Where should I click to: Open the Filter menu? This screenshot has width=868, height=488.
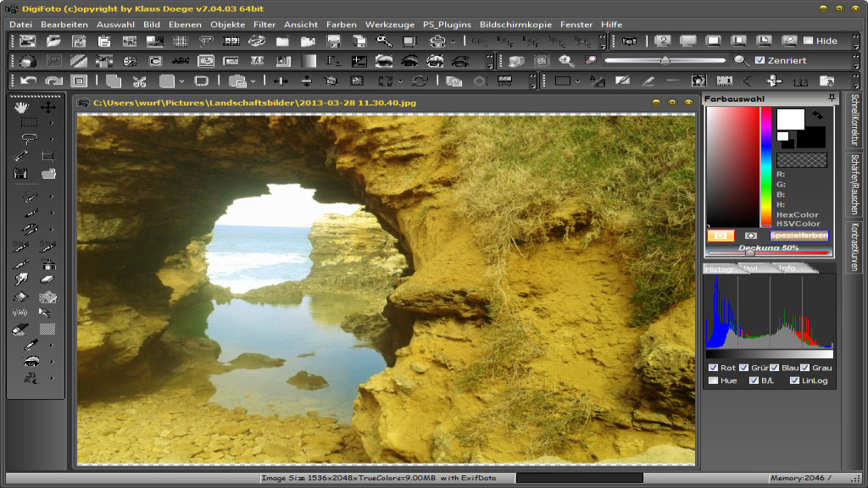click(x=264, y=25)
